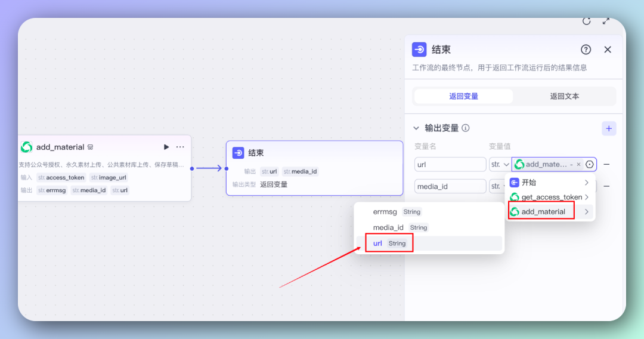This screenshot has height=339, width=644.
Task: Click the small icon after add_material title
Action: pyautogui.click(x=91, y=147)
